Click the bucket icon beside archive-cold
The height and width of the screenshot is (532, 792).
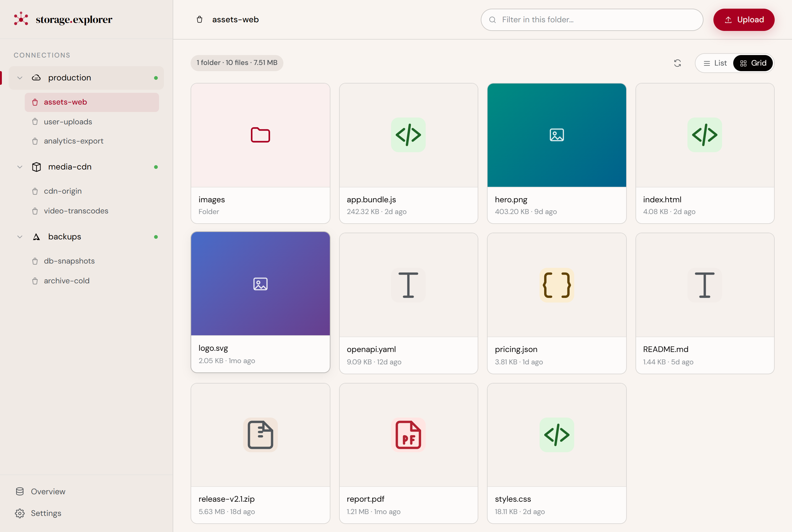[x=35, y=281]
